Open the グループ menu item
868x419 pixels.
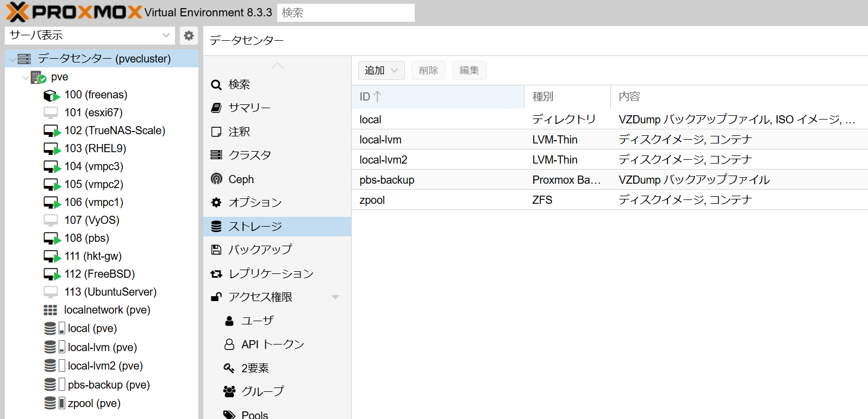point(277,391)
